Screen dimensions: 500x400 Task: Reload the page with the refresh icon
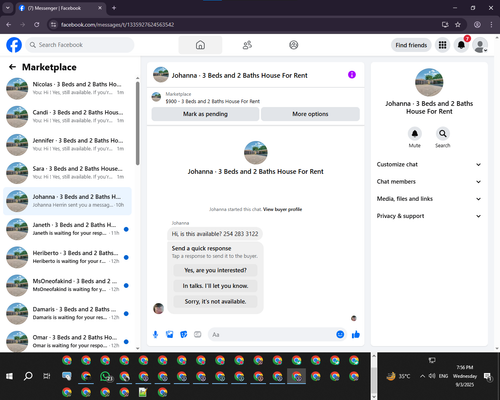[37, 25]
